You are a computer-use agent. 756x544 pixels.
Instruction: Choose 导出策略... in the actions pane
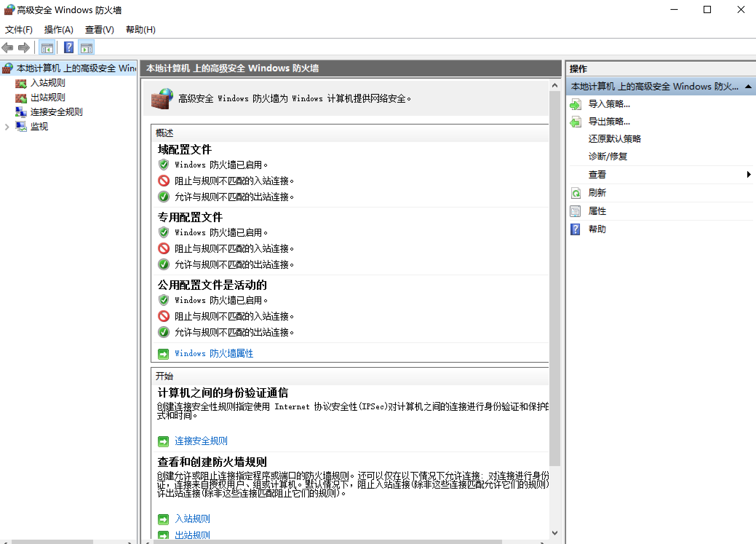[609, 122]
